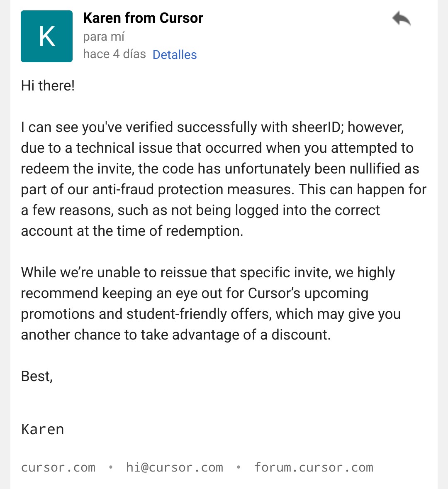Go to the forum.cursor.com link
The height and width of the screenshot is (489, 448).
click(x=314, y=467)
